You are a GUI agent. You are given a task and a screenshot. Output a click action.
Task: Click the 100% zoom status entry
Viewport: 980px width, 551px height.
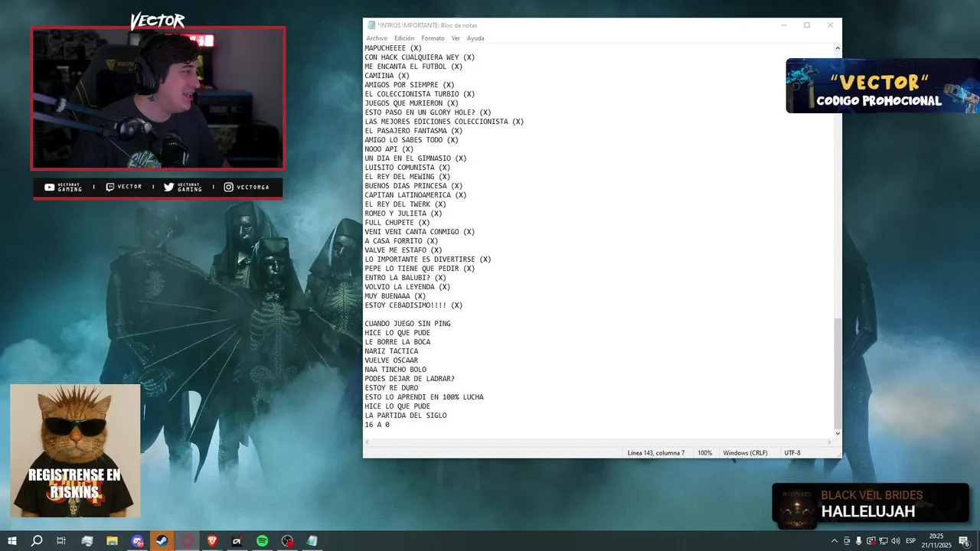click(x=704, y=453)
